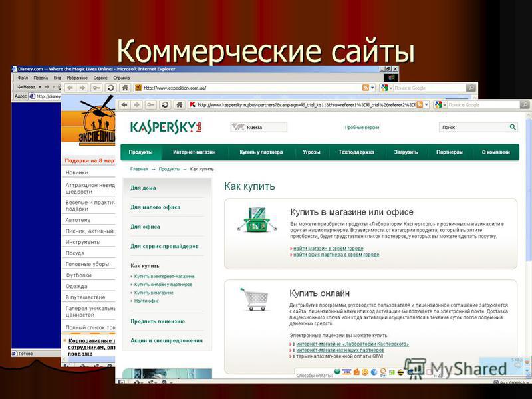
Task: Click Google search field in expedition window
Action: pyautogui.click(x=429, y=88)
